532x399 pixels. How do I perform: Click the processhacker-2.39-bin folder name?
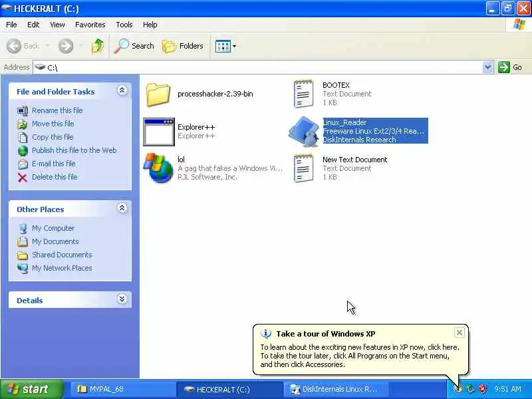[x=215, y=94]
